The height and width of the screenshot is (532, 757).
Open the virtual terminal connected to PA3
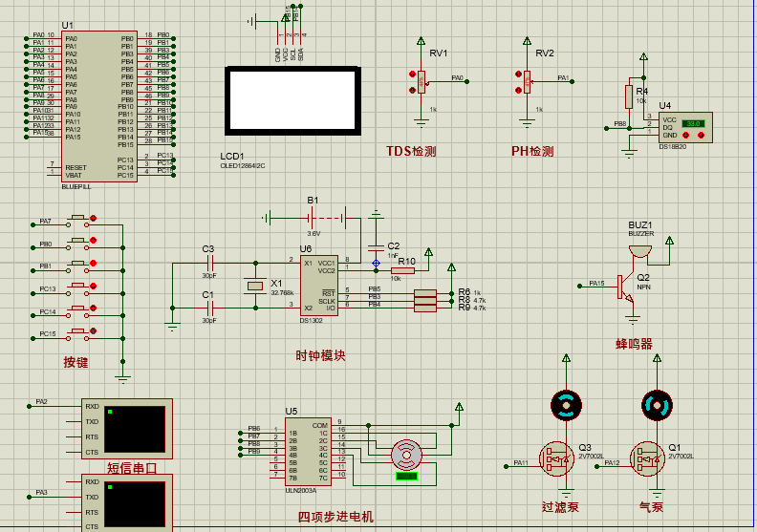[x=127, y=502]
